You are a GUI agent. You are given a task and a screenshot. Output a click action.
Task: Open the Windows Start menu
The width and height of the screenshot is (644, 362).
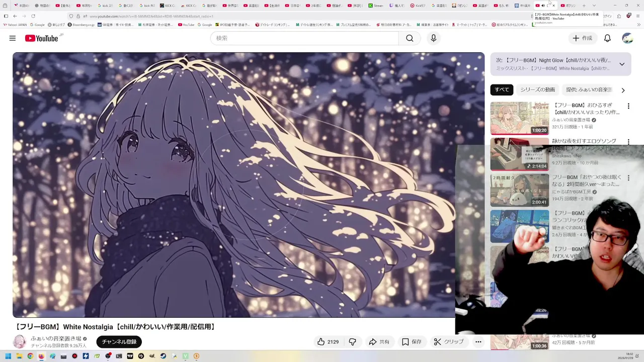click(8, 356)
